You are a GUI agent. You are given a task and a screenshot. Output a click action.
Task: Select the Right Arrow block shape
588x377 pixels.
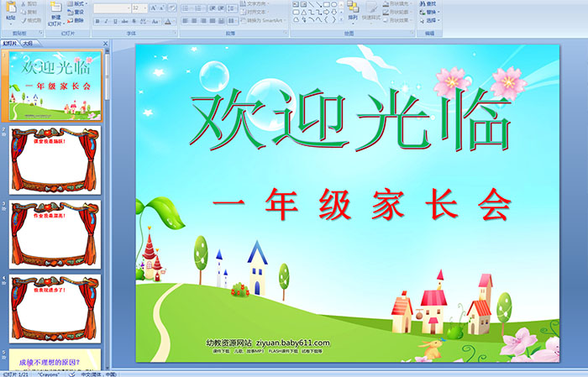pyautogui.click(x=326, y=13)
